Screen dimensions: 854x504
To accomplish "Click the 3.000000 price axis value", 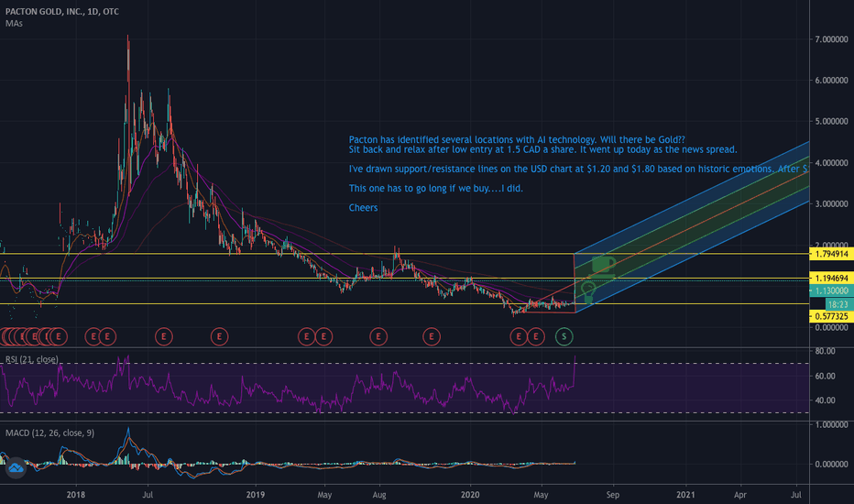I will [x=832, y=203].
